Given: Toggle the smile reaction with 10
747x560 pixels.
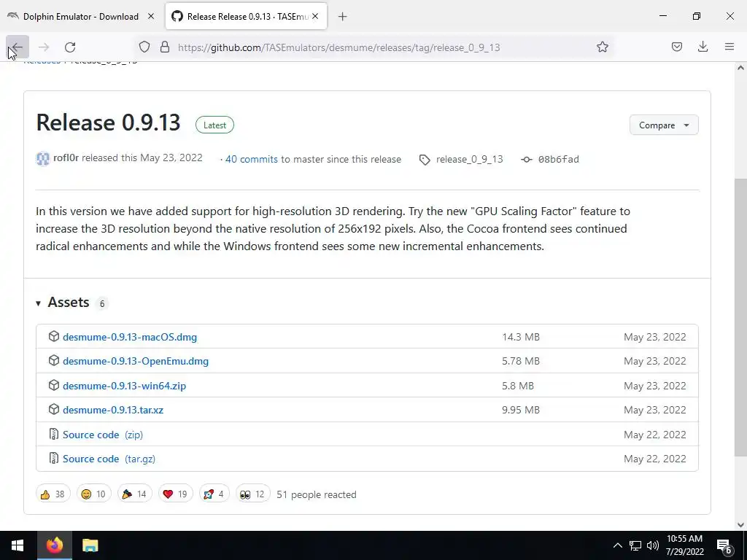Looking at the screenshot, I should [x=94, y=494].
